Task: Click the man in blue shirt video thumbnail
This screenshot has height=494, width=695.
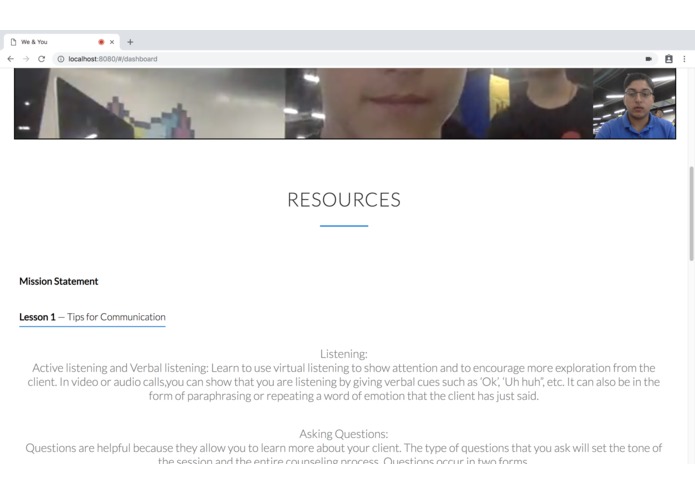Action: pyautogui.click(x=635, y=104)
